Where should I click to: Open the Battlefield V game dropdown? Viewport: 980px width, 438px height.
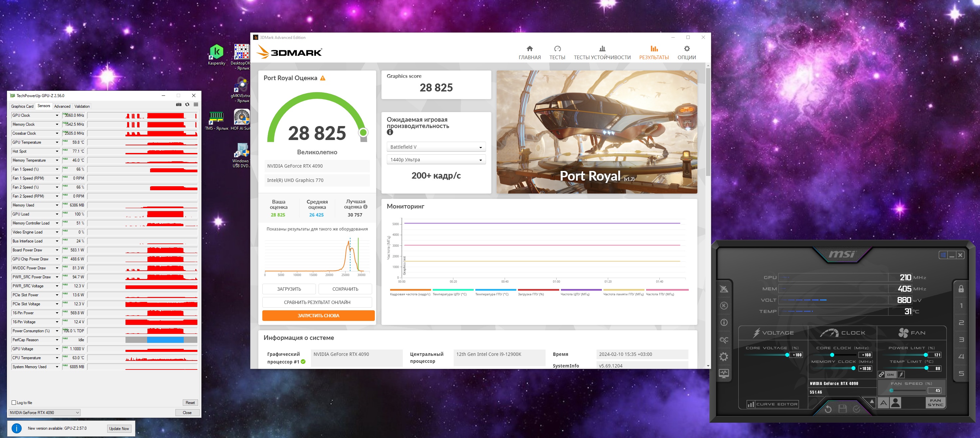click(436, 147)
